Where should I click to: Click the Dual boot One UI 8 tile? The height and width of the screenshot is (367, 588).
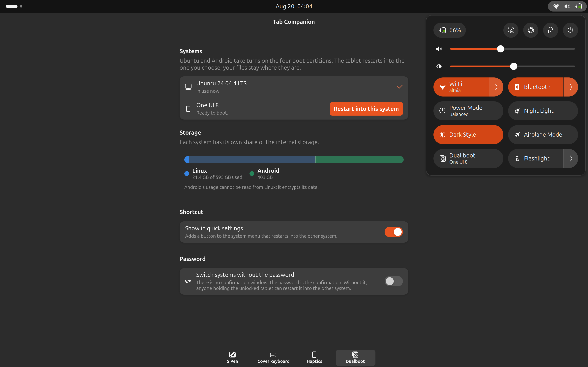point(468,158)
